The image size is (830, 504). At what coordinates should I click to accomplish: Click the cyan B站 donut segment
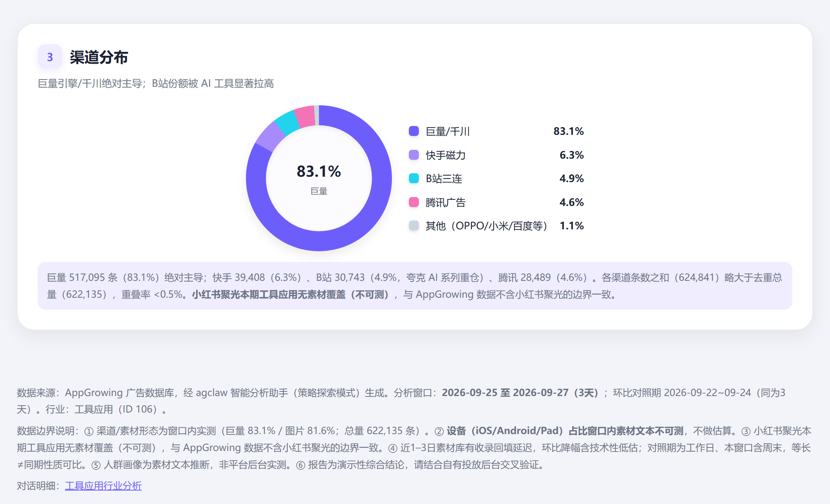287,123
